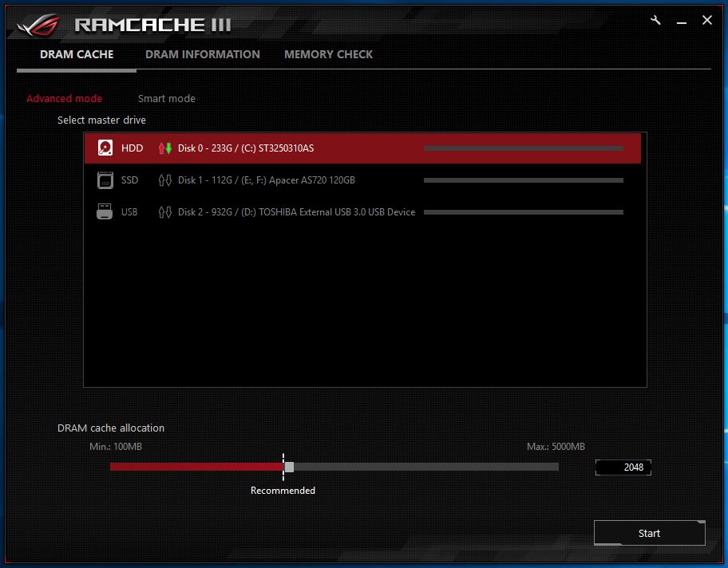Click the 'Min.: 100MB' label
The image size is (728, 568).
click(116, 447)
